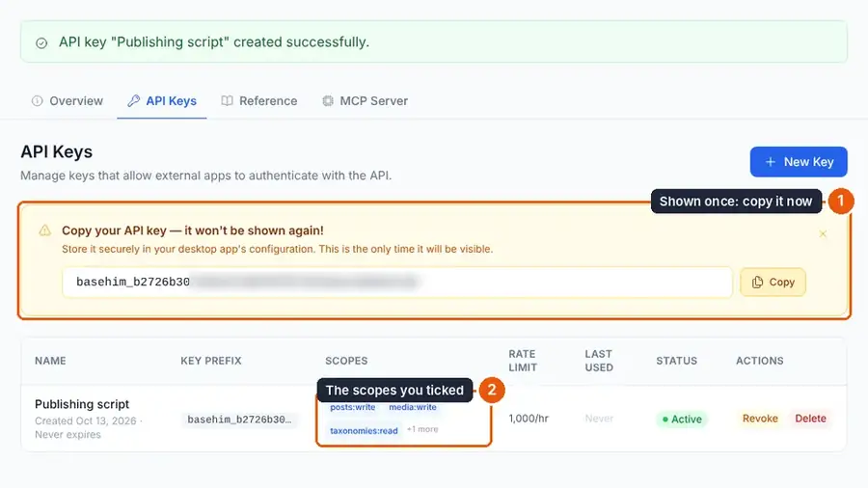The image size is (868, 488).
Task: Click the 1,000/hr rate limit value
Action: 529,419
